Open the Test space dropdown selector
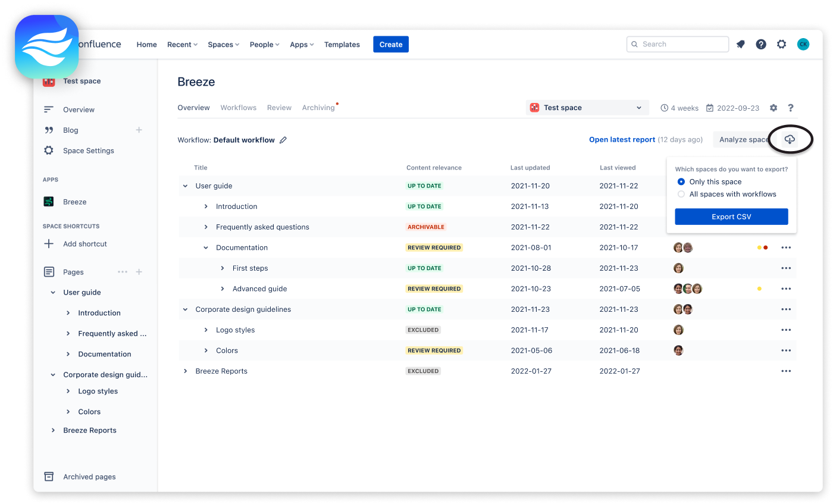 coord(588,108)
